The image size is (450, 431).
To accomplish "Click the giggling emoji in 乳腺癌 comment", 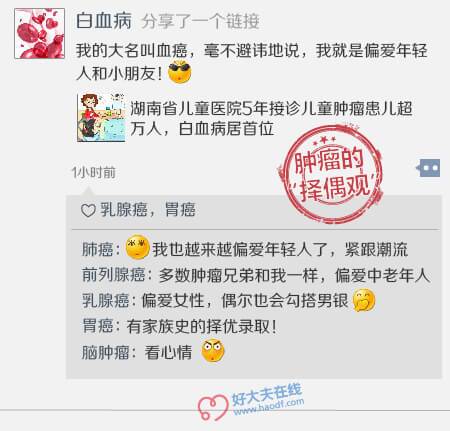I will tap(364, 301).
